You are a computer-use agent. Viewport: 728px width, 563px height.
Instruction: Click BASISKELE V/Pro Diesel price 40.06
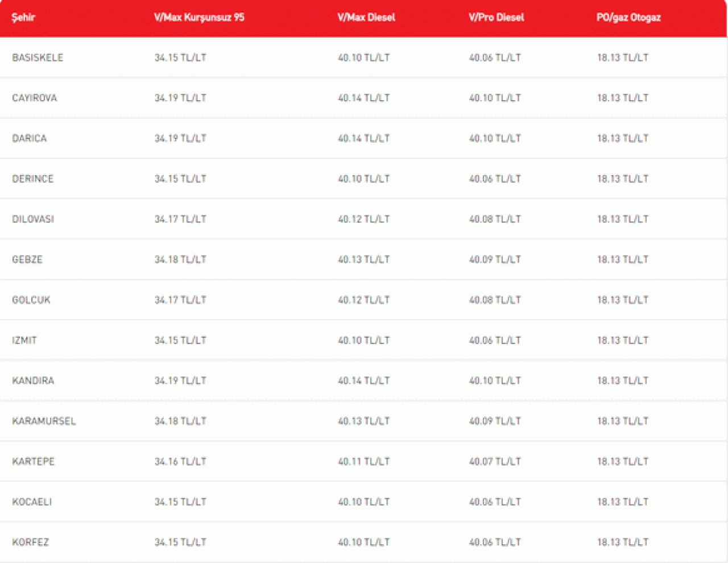pos(495,57)
